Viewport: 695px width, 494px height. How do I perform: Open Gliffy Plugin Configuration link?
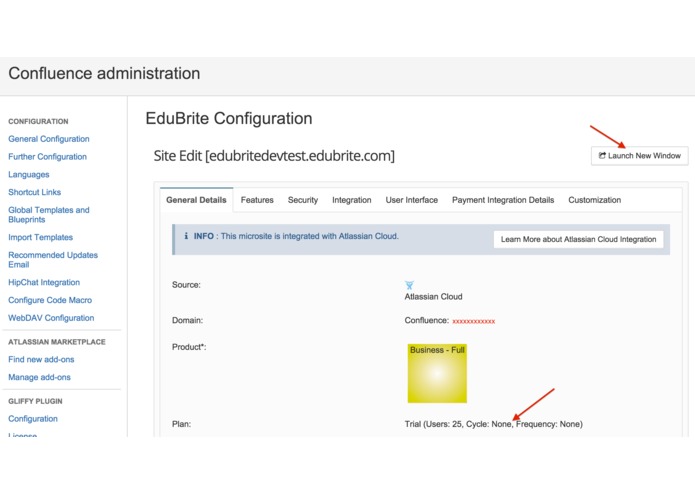coord(33,419)
